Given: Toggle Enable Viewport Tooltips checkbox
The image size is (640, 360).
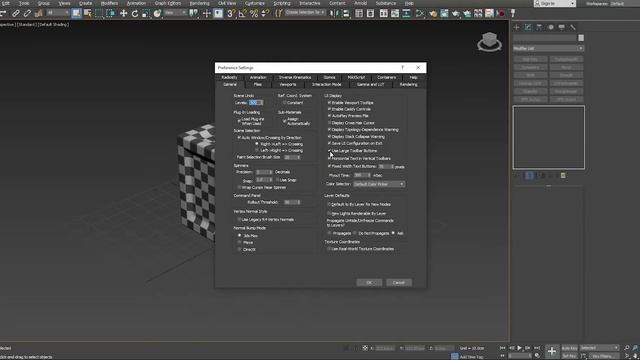Looking at the screenshot, I should 329,102.
